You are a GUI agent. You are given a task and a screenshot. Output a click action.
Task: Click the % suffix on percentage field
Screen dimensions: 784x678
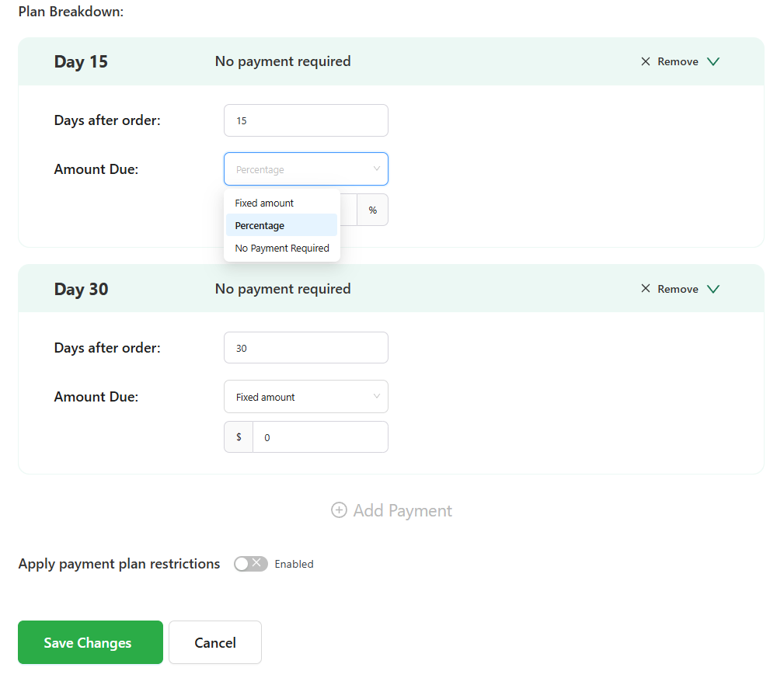coord(372,210)
